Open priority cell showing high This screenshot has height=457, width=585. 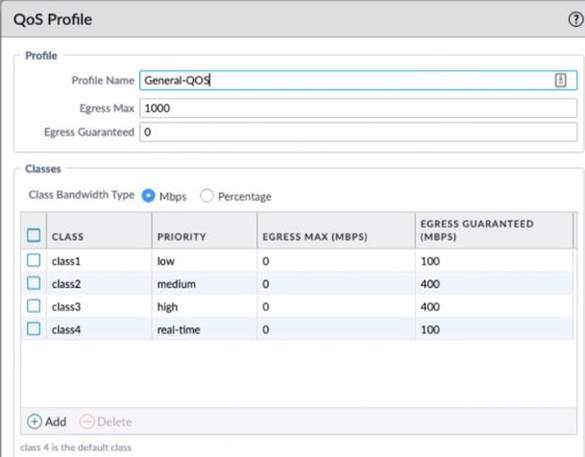(x=204, y=307)
